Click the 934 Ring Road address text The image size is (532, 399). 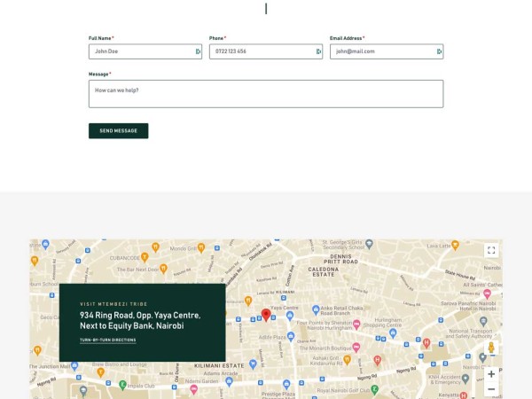click(x=140, y=321)
